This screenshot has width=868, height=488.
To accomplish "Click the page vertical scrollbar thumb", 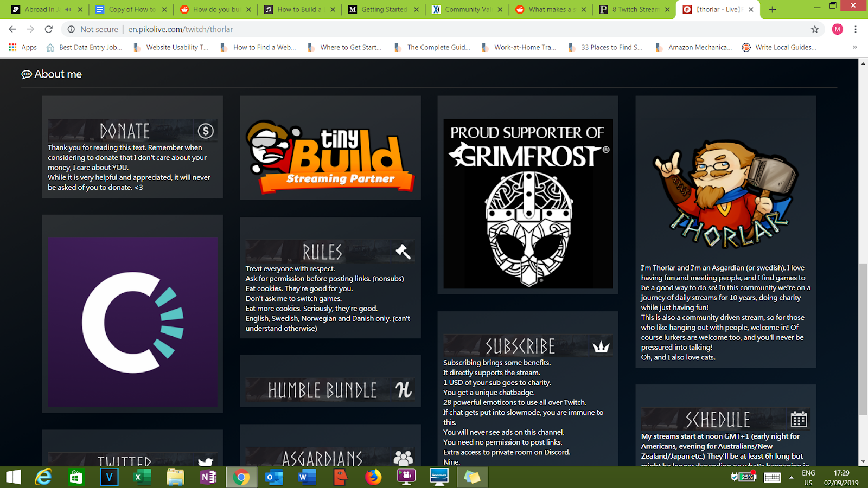I will pos(863,338).
